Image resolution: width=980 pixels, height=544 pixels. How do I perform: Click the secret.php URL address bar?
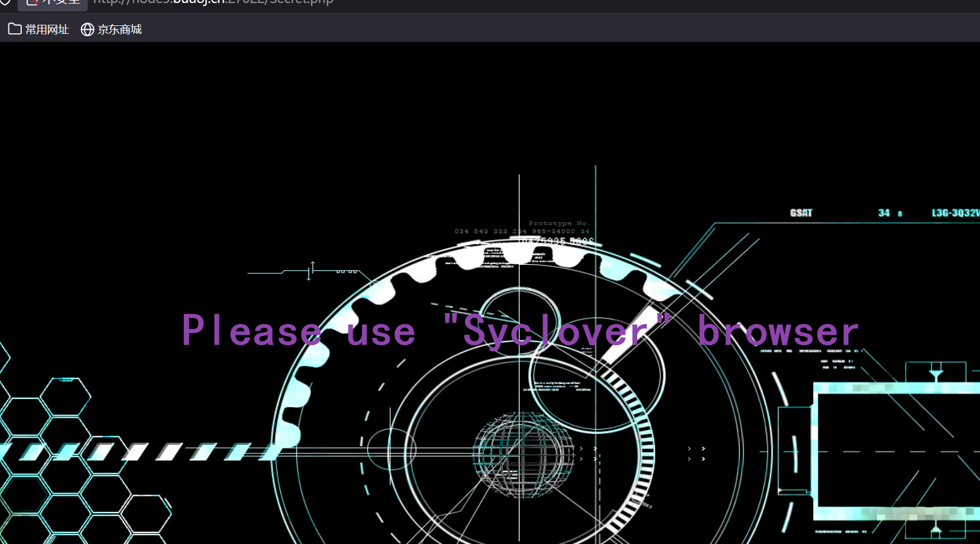213,2
